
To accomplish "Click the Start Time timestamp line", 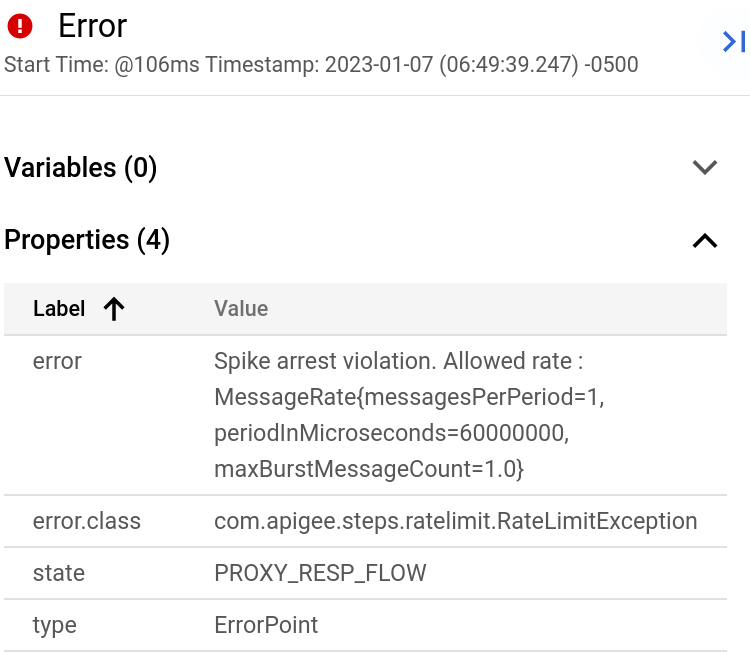I will coord(321,65).
